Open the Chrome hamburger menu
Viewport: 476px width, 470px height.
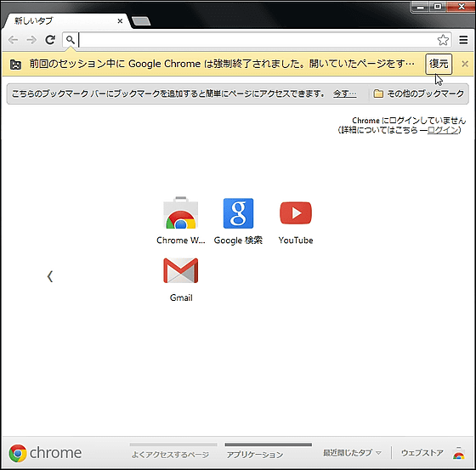[x=463, y=40]
